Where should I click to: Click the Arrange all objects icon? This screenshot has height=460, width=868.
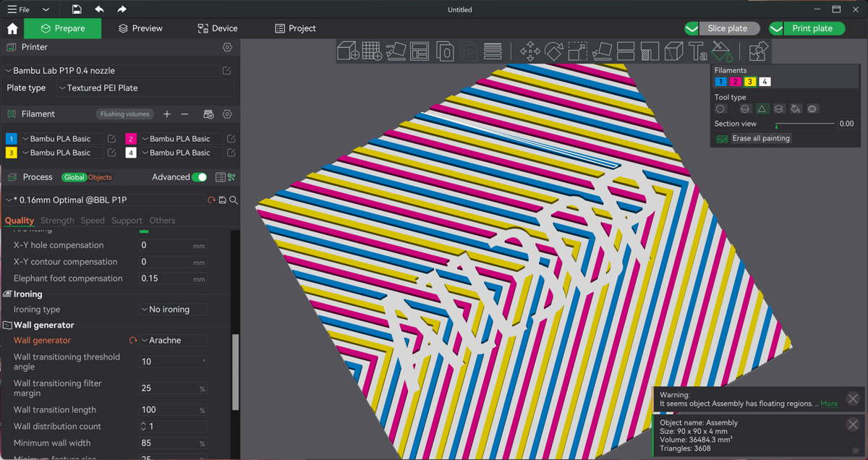(x=420, y=51)
